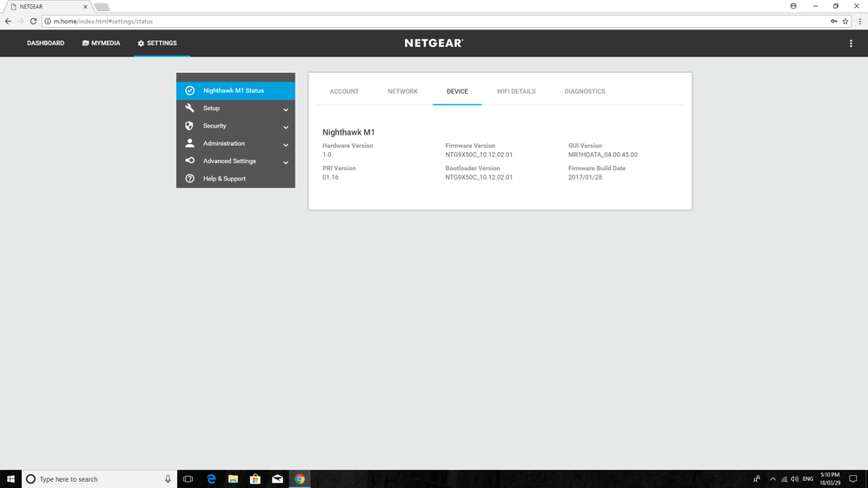
Task: Reload the page using browser refresh button
Action: pos(33,21)
